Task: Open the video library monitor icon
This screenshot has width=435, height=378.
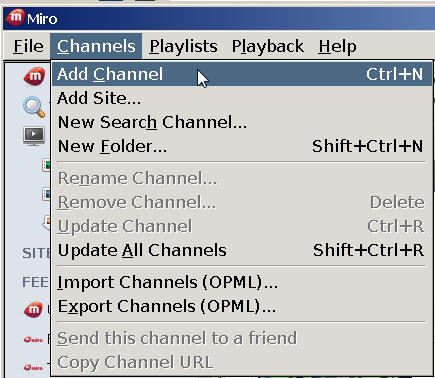Action: pos(34,136)
